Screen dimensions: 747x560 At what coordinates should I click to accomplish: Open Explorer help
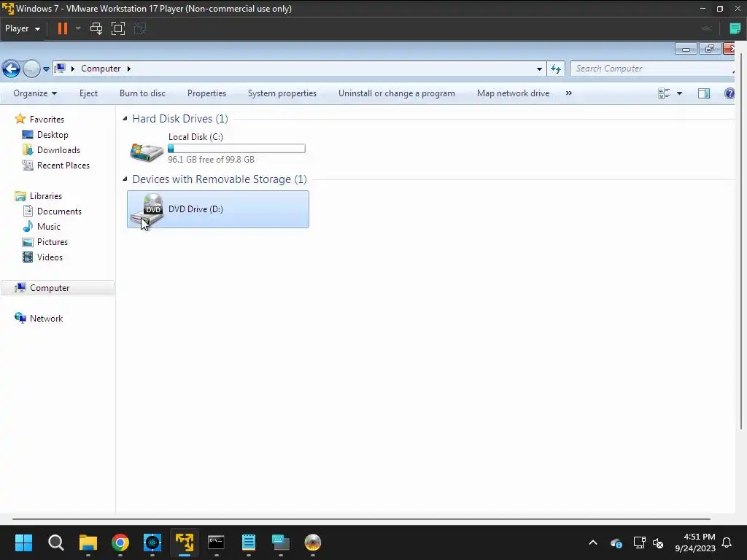point(729,93)
